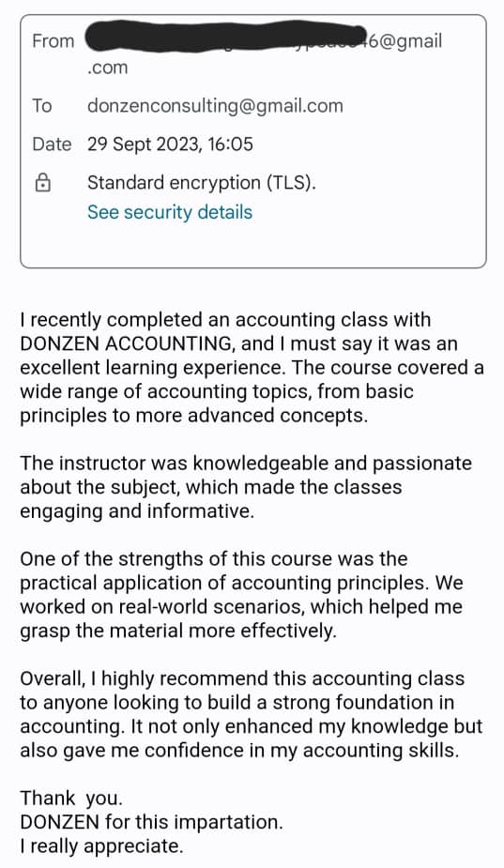Click the paragraph starting 'Overall, I highly recommend'
The height and width of the screenshot is (868, 504).
click(x=252, y=715)
